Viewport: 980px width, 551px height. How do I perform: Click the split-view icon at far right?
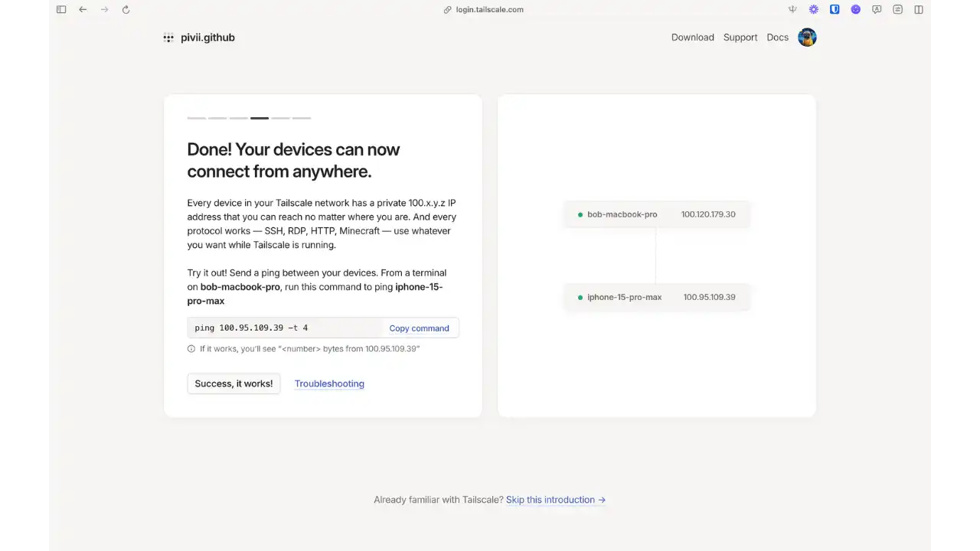(x=918, y=9)
